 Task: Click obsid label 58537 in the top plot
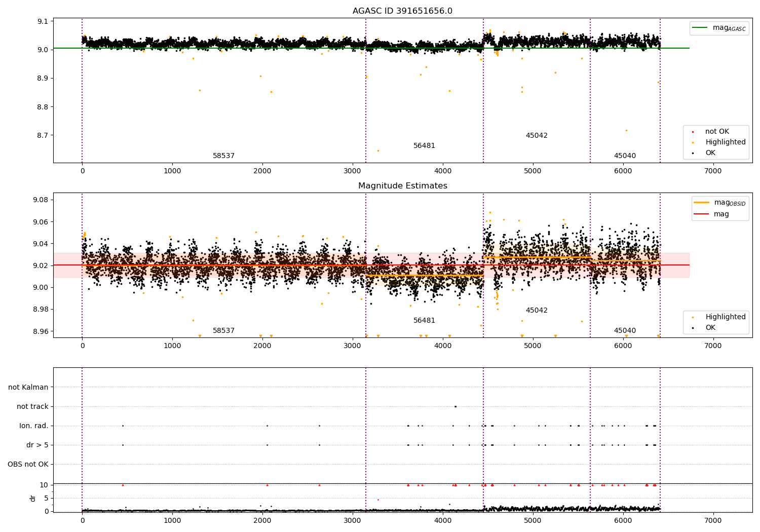click(223, 156)
